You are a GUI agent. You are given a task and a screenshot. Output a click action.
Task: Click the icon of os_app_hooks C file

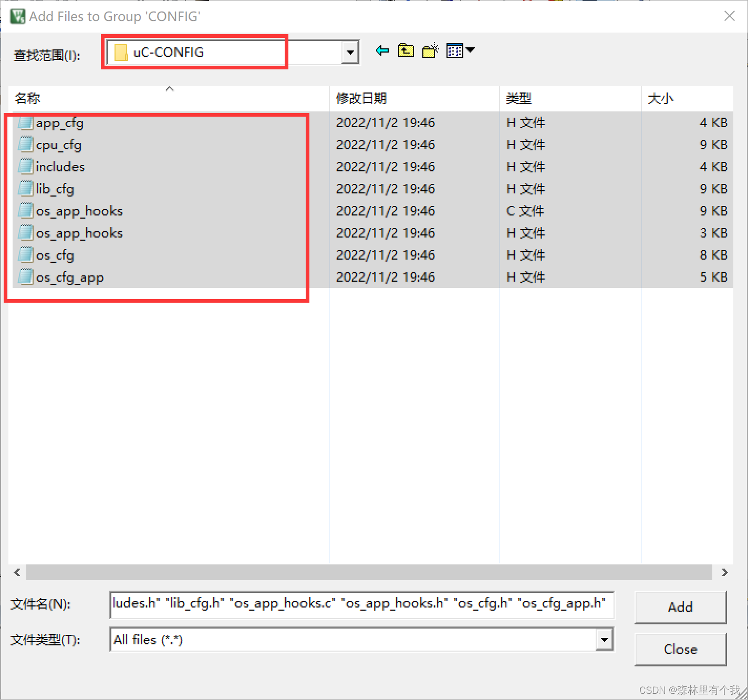26,211
